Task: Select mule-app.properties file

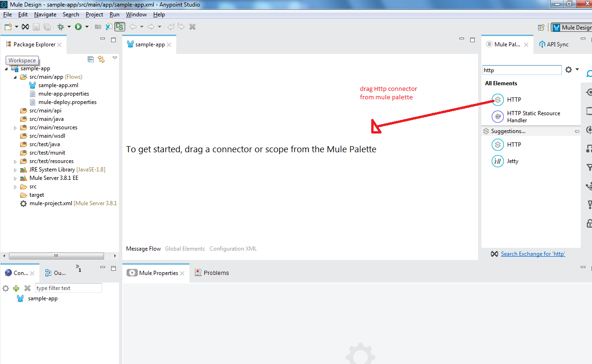Action: (x=63, y=94)
